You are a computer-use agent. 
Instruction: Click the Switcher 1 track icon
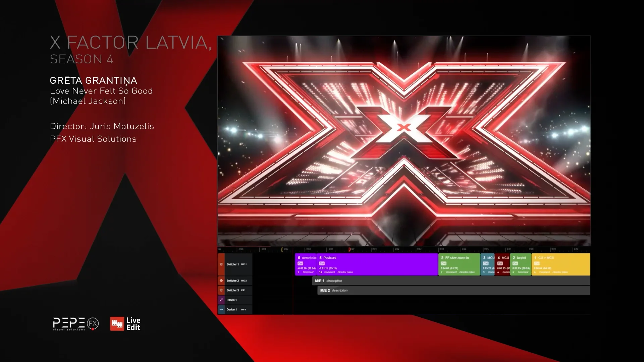tap(221, 264)
